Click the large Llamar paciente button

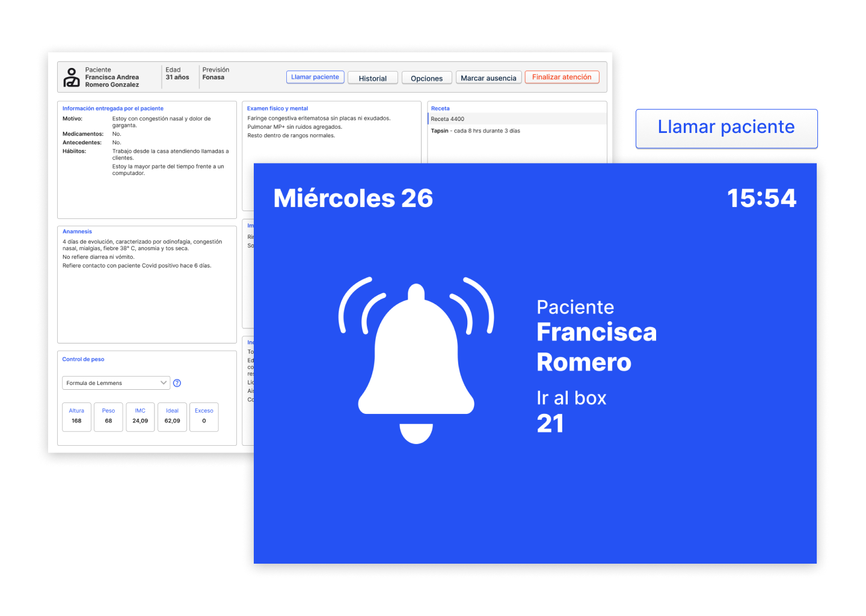[726, 128]
